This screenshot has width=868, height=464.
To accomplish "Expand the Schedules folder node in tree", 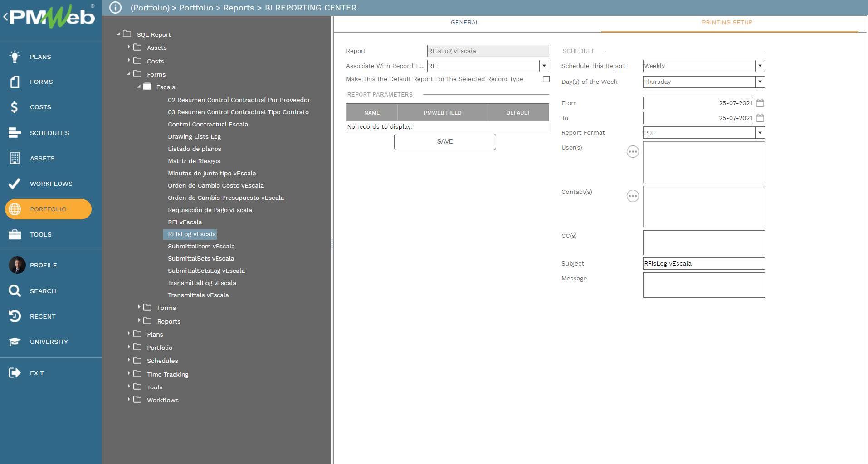I will (129, 360).
